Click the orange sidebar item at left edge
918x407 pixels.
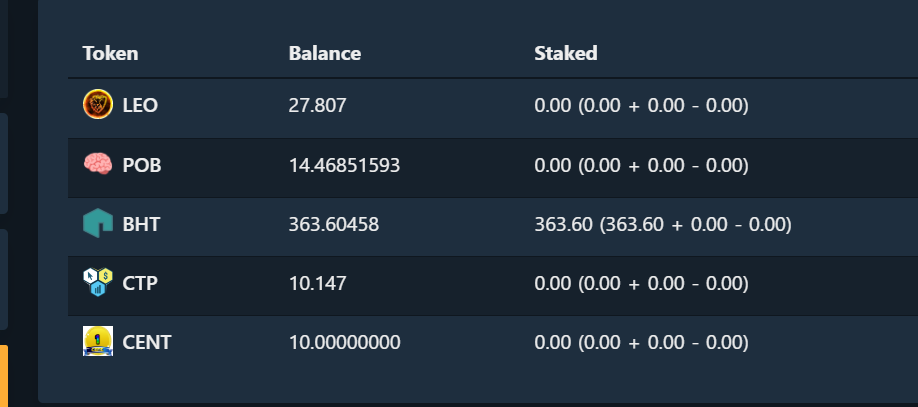[4, 375]
